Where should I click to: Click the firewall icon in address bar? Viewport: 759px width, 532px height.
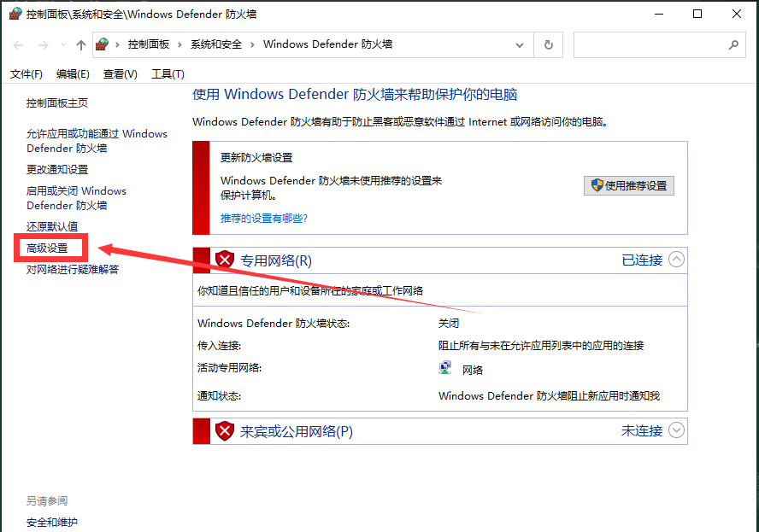coord(102,44)
